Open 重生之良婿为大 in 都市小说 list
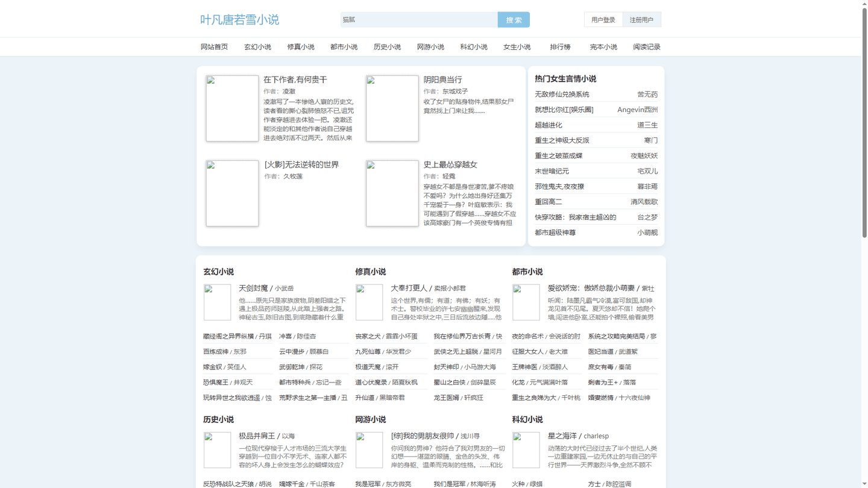The image size is (868, 488). (534, 398)
